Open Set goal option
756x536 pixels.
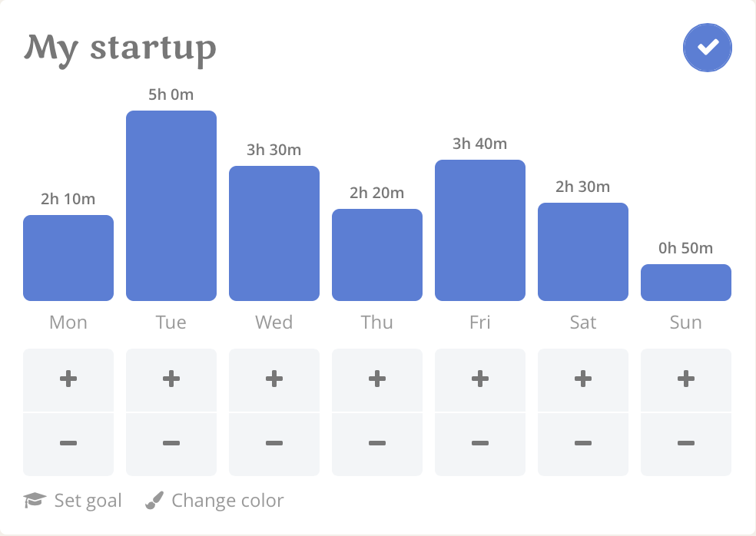click(72, 501)
